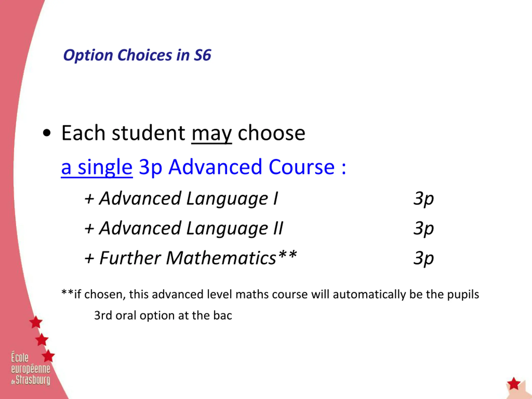The height and width of the screenshot is (399, 532).
Task: Click the topmost red star on left
Action: [x=36, y=322]
